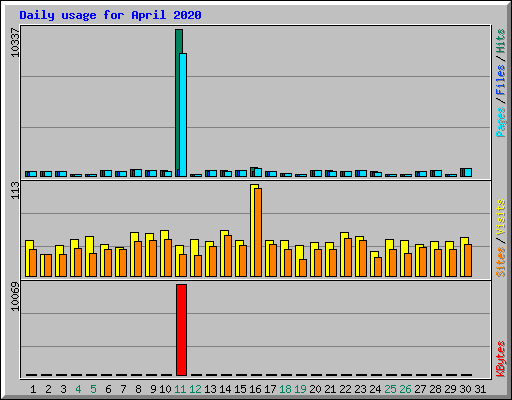Pick the yellow Visits bar for day 30
512x400 pixels.
(463, 257)
